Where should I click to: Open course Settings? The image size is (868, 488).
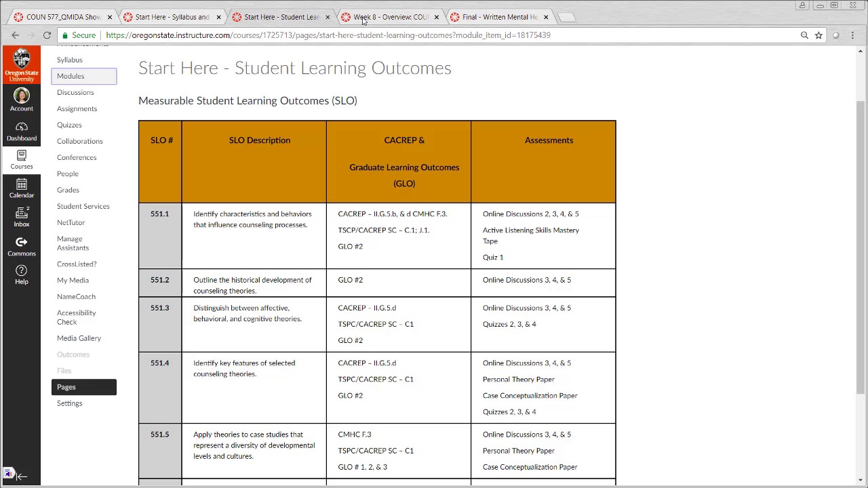click(x=69, y=403)
